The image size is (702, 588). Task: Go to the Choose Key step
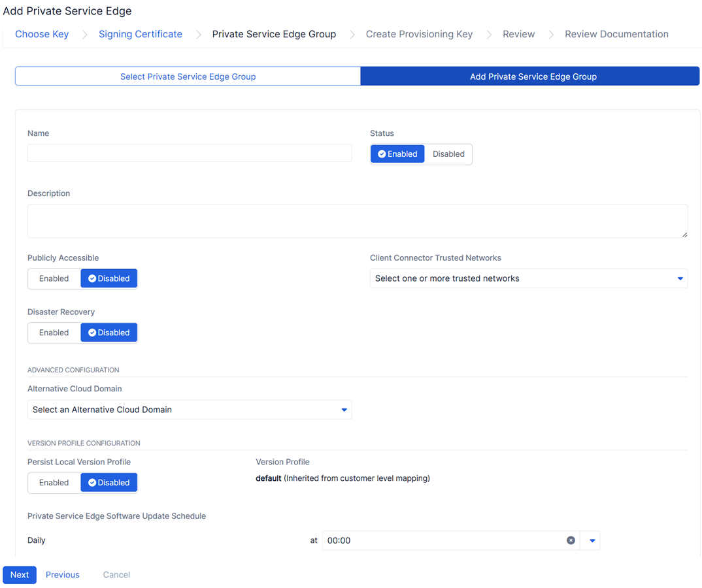[42, 34]
